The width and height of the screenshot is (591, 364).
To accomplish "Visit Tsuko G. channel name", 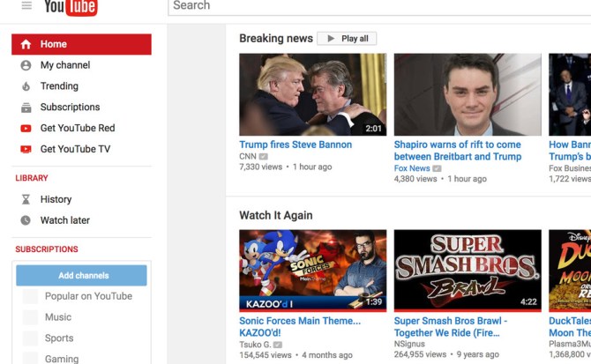I will tap(255, 345).
